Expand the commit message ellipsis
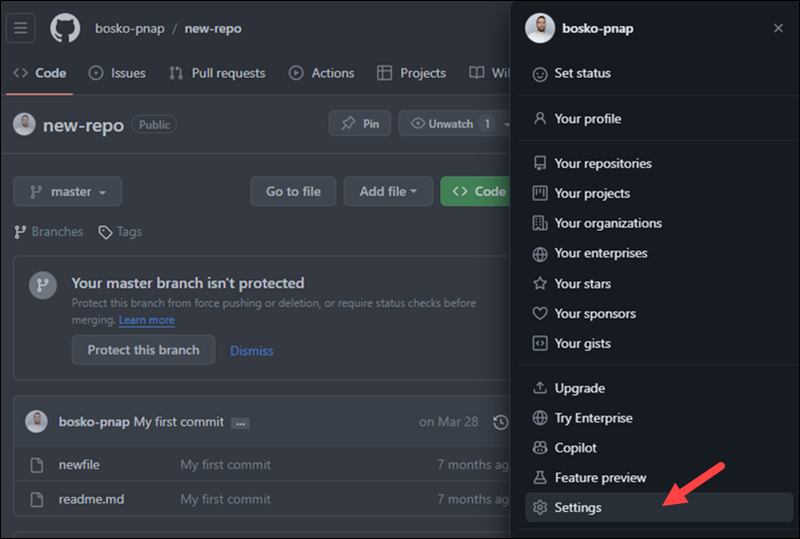Screen dimensions: 800x539 coord(240,423)
